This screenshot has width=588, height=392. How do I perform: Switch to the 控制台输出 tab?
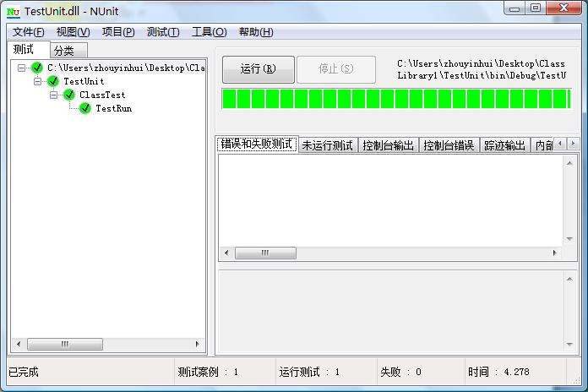(x=389, y=145)
